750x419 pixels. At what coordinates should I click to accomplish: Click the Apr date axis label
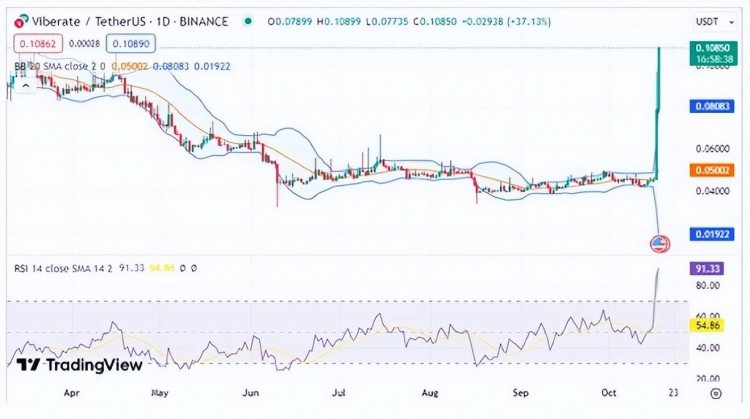coord(71,393)
